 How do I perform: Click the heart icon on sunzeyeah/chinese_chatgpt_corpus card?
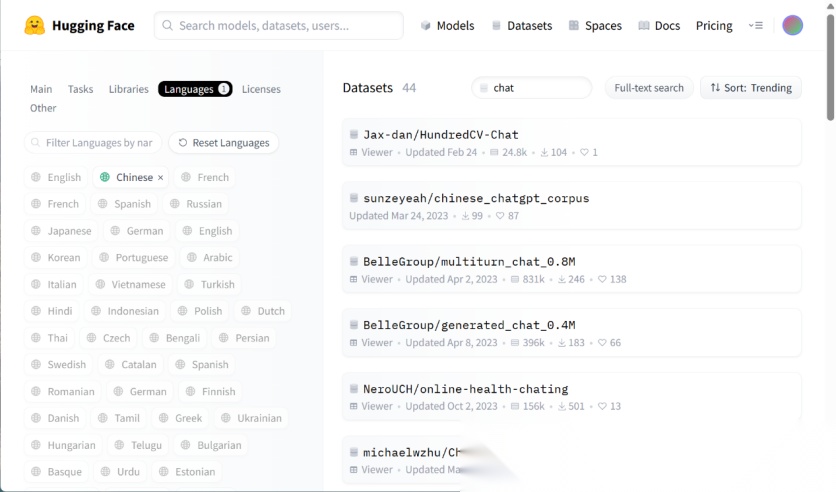coord(500,216)
